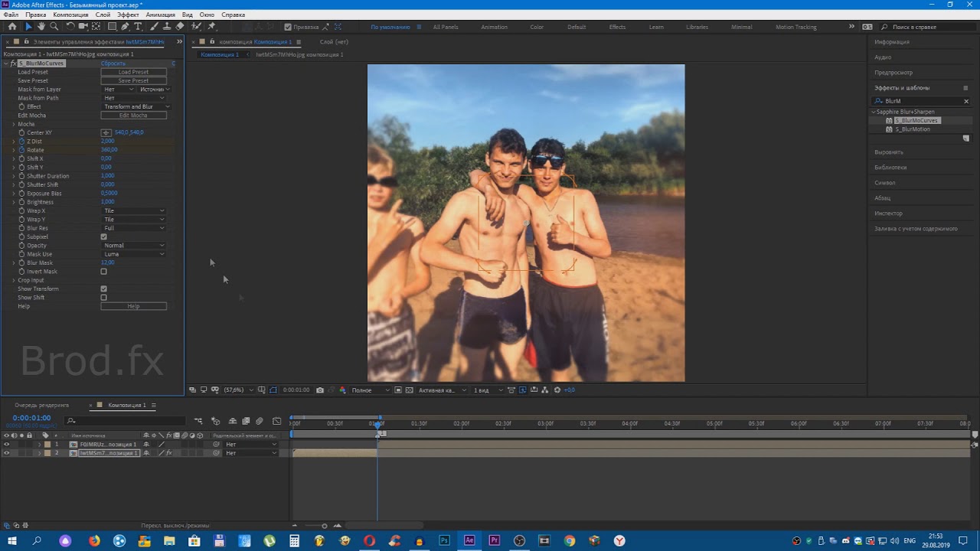The height and width of the screenshot is (551, 980).
Task: Expand the Crop Input property group
Action: 13,280
